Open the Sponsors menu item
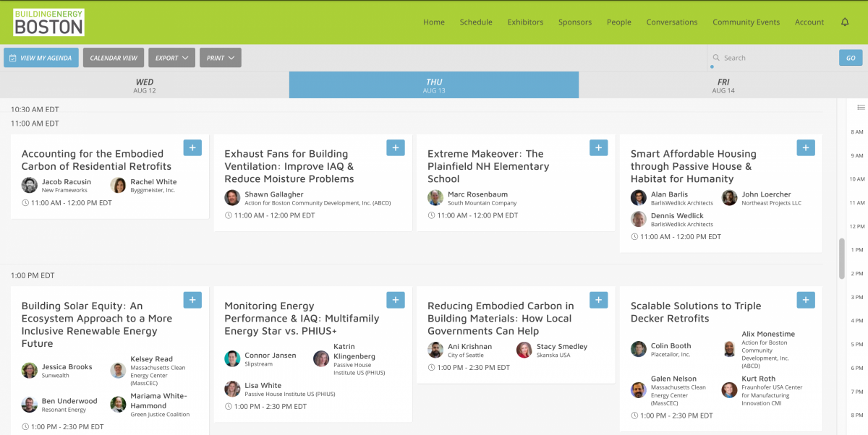The height and width of the screenshot is (435, 868). [x=575, y=22]
